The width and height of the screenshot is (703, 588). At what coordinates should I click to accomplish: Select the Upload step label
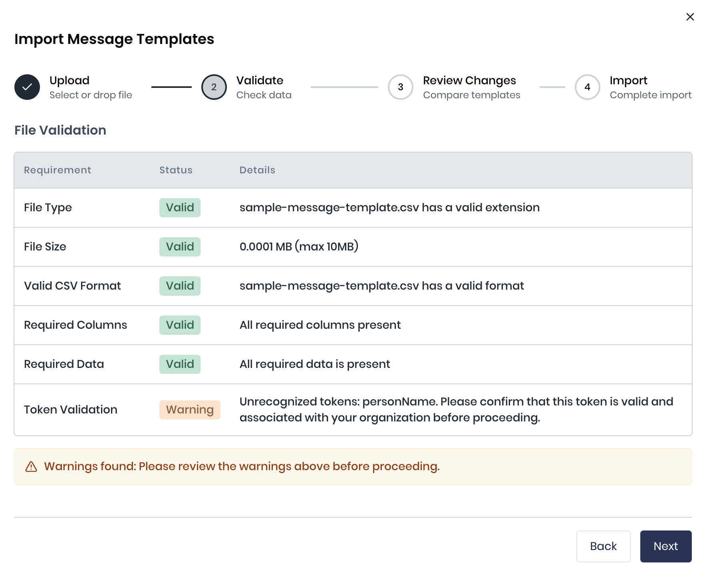70,80
